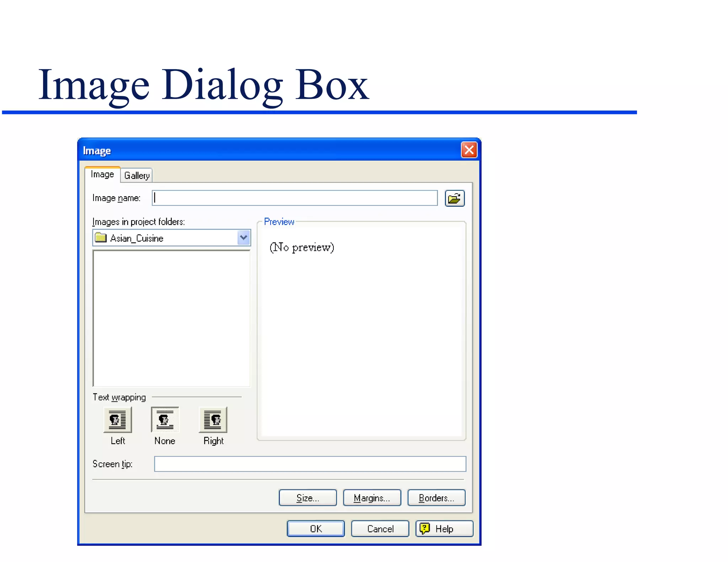Click into the Screen tip field
This screenshot has height=562, width=728.
310,464
